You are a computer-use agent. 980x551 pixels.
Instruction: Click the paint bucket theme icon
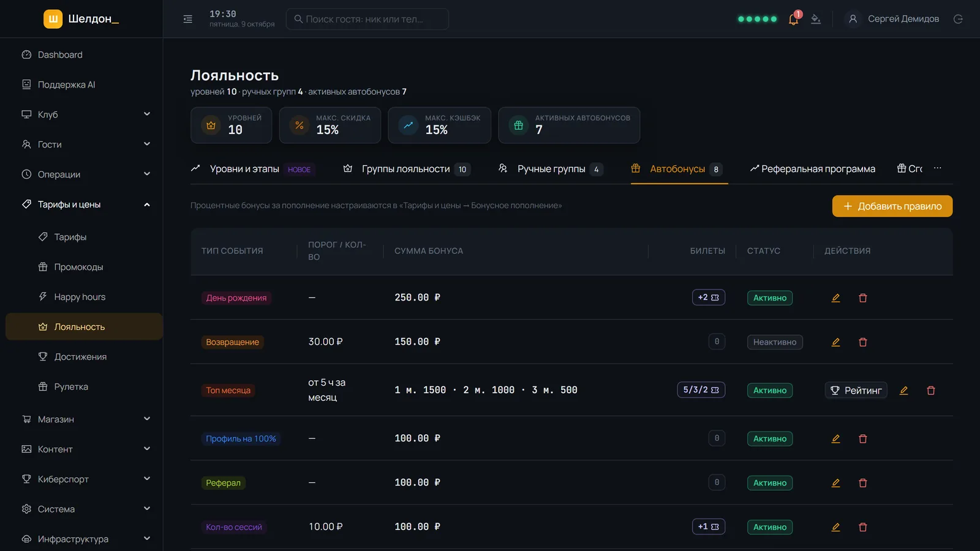[x=816, y=19]
